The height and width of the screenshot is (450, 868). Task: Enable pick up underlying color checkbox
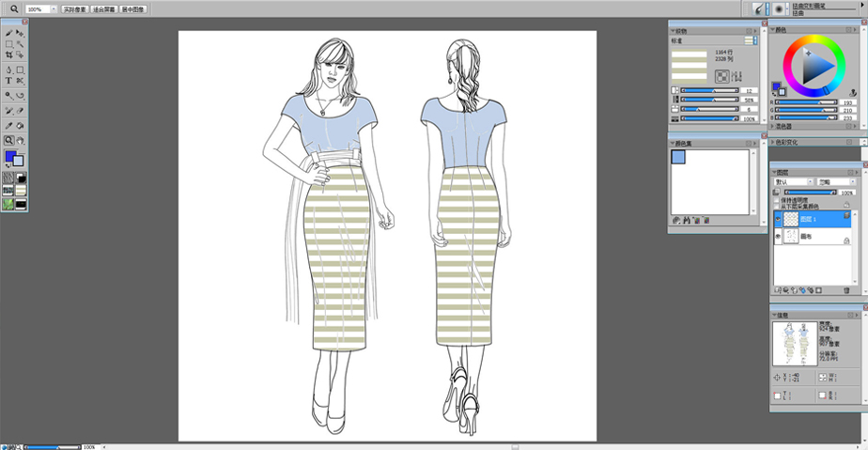pos(777,206)
